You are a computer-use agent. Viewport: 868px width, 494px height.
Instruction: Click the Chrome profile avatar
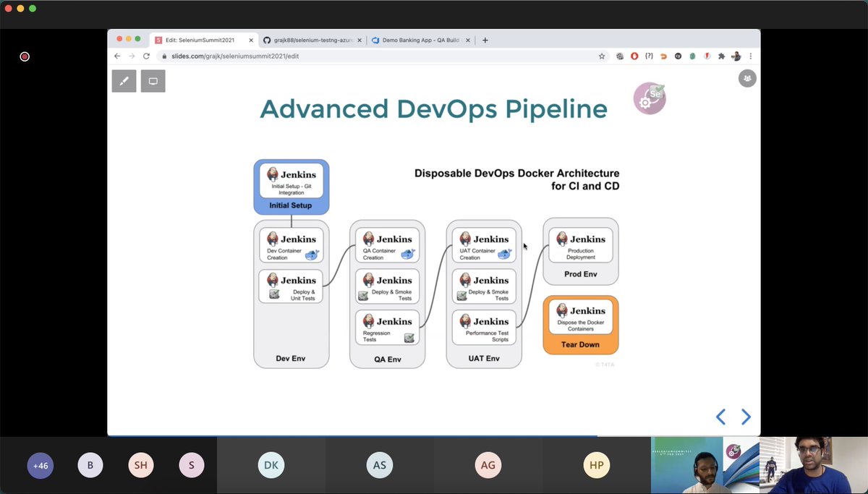coord(736,56)
